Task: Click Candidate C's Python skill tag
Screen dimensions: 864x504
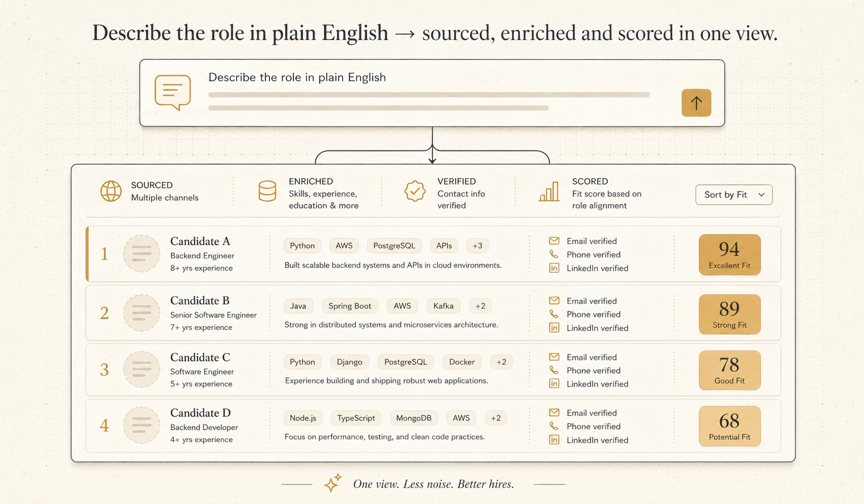Action: coord(302,362)
